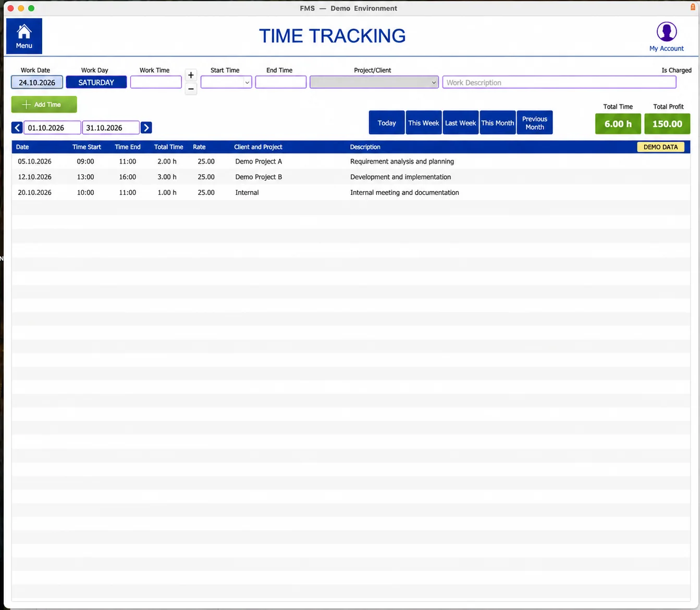Click the 2.00 h total time cell
The image size is (700, 610).
[167, 161]
